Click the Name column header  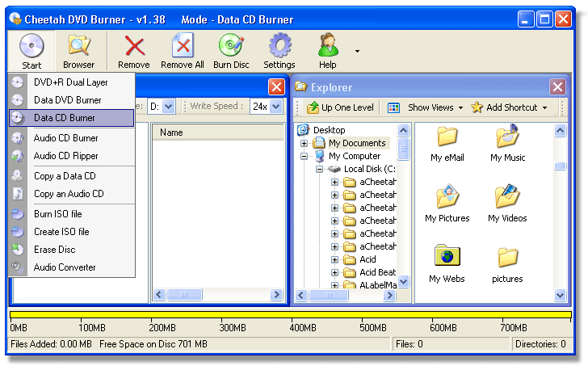click(218, 132)
